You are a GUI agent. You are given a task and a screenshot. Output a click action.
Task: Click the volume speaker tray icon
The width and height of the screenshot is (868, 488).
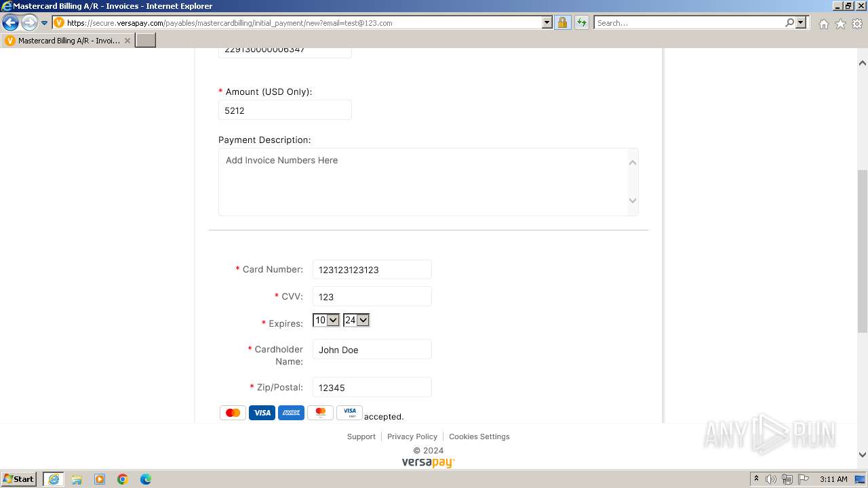(x=771, y=479)
